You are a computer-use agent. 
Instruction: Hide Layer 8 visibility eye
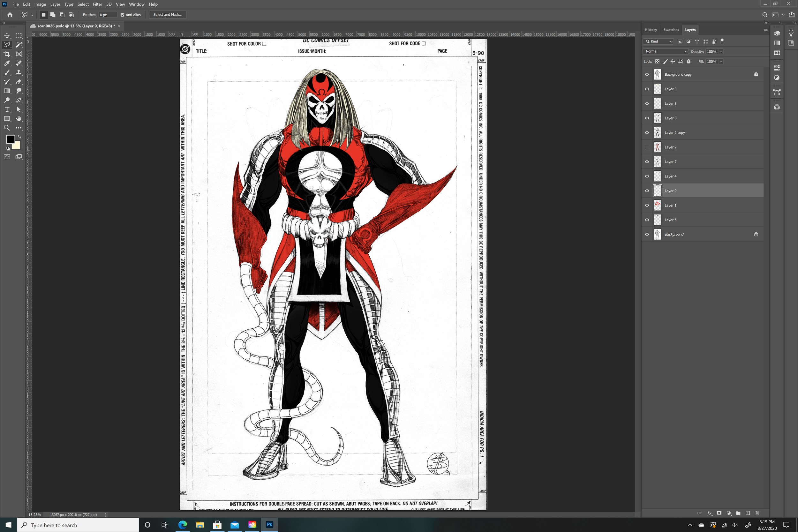tap(647, 118)
